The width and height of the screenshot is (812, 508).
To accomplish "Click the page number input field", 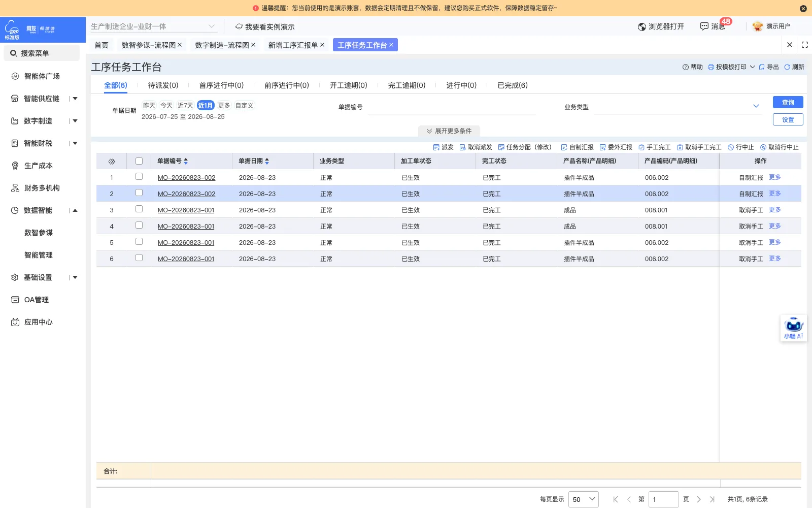I will pos(664,499).
